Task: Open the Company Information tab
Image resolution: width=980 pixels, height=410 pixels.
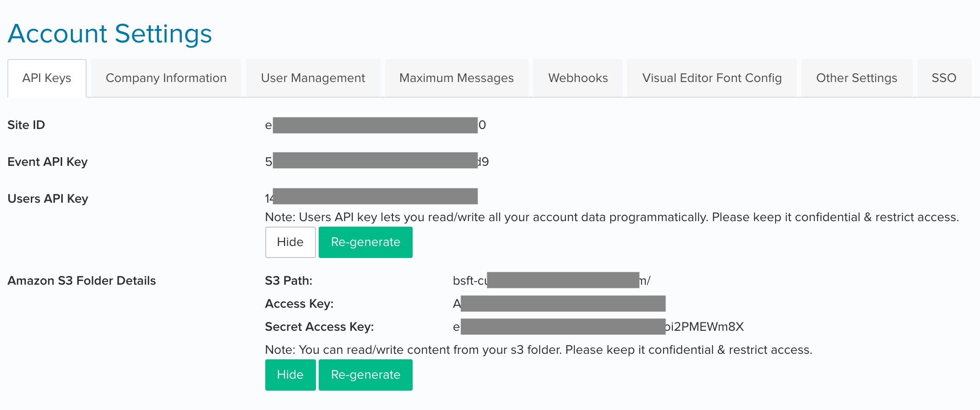Action: point(166,78)
